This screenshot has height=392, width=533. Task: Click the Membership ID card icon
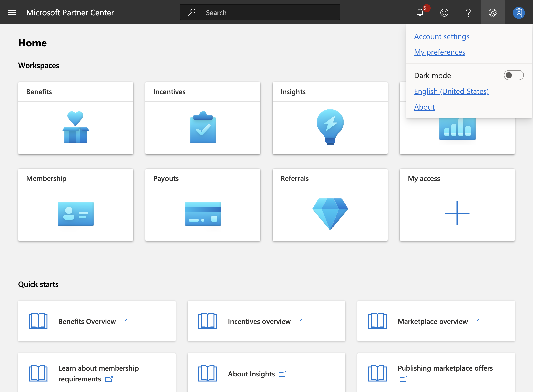click(x=76, y=214)
